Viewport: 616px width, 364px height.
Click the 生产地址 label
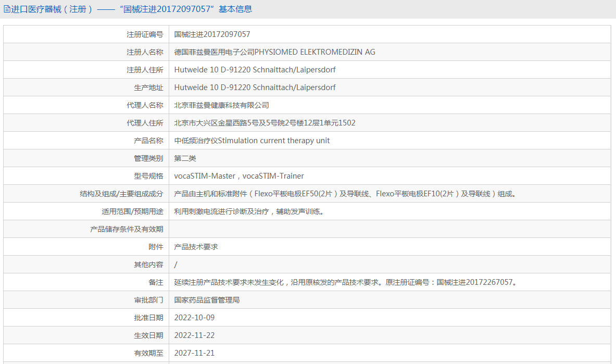148,87
